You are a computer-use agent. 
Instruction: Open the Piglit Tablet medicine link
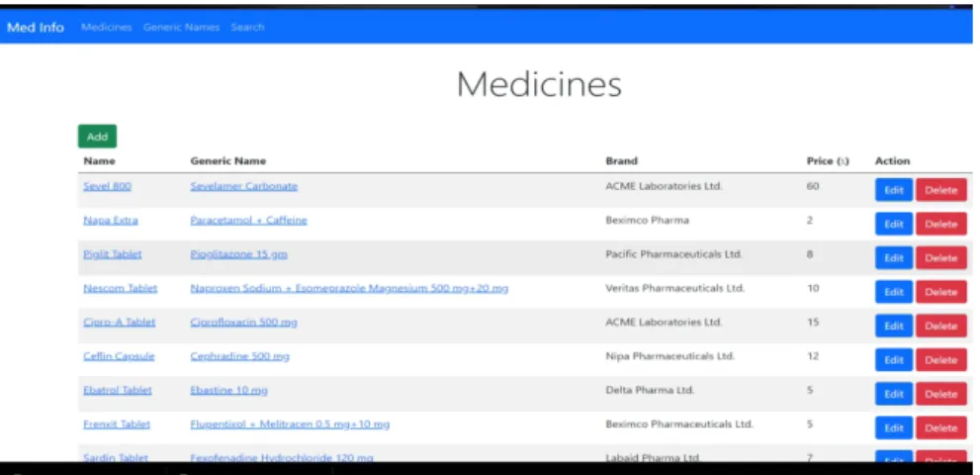(113, 254)
